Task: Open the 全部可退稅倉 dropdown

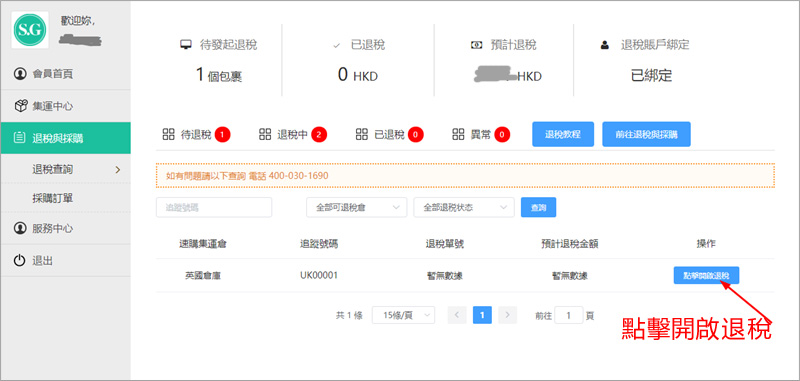Action: click(357, 208)
